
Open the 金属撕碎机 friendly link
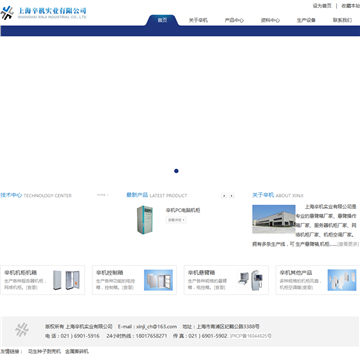(x=77, y=351)
